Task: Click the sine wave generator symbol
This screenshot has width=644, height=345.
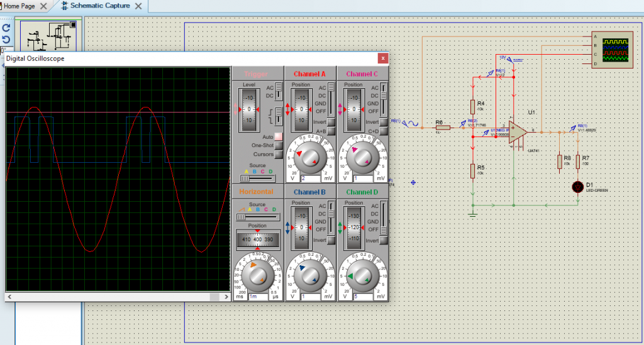Action: tap(414, 124)
